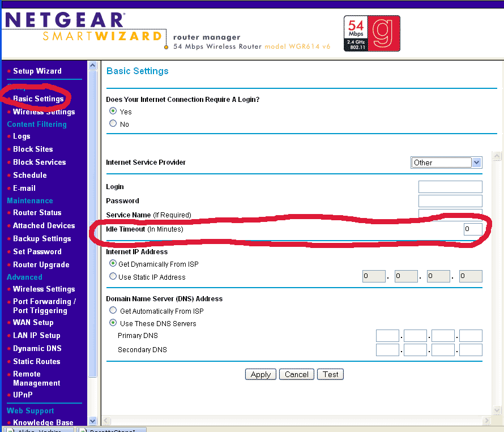The image size is (504, 432).
Task: Open LAN IP Setup page
Action: (x=37, y=335)
